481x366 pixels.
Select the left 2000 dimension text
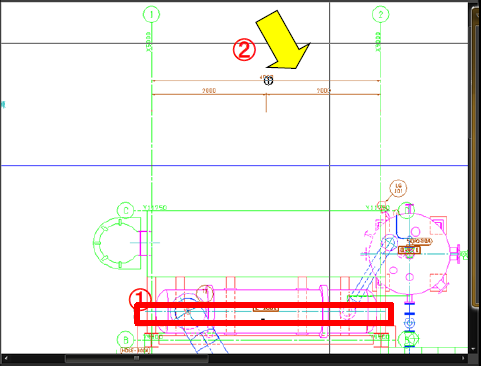click(209, 90)
